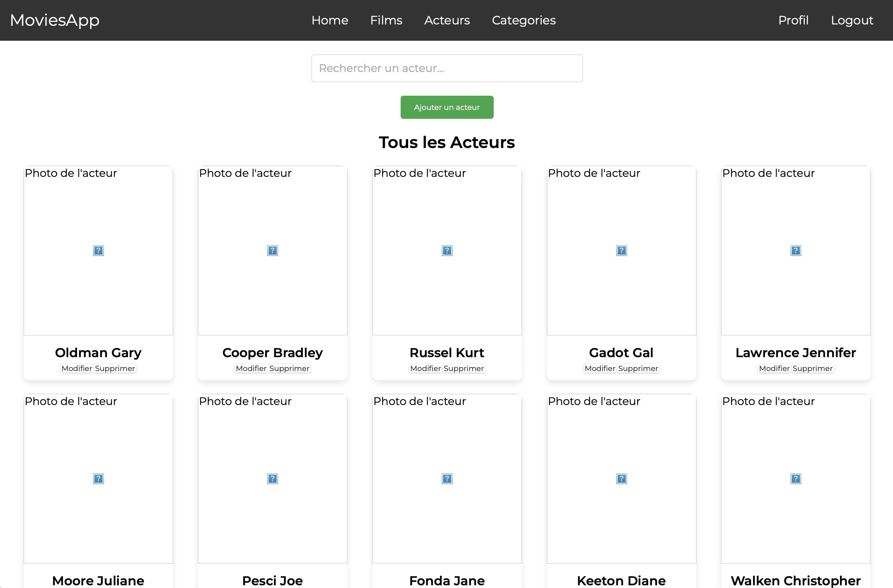
Task: Click the broken photo icon of Cooper Bradley
Action: [x=272, y=251]
